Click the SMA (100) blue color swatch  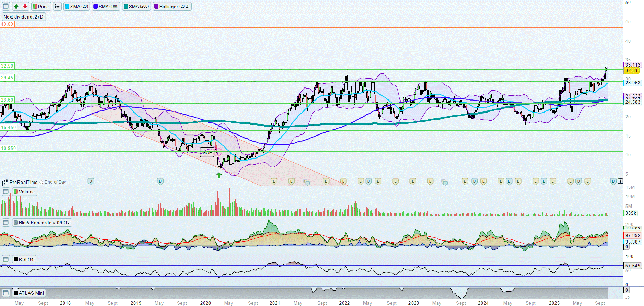tap(96, 7)
